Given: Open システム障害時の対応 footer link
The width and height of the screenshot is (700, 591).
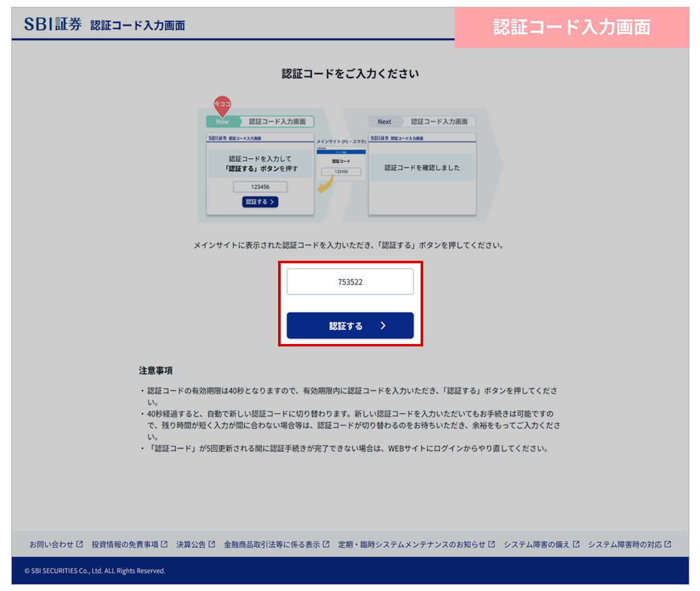Looking at the screenshot, I should point(624,545).
